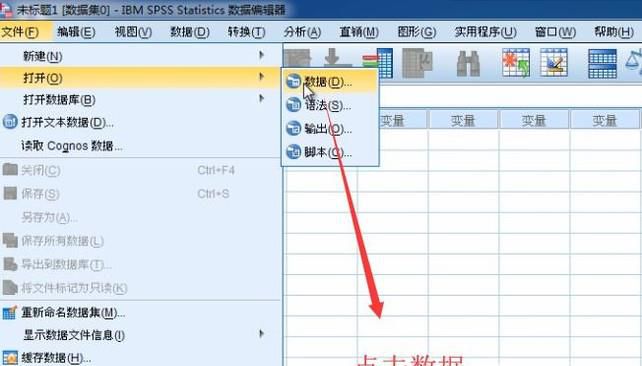Screen dimensions: 642x366
Task: Open the 窗口(W) menu
Action: click(x=555, y=32)
